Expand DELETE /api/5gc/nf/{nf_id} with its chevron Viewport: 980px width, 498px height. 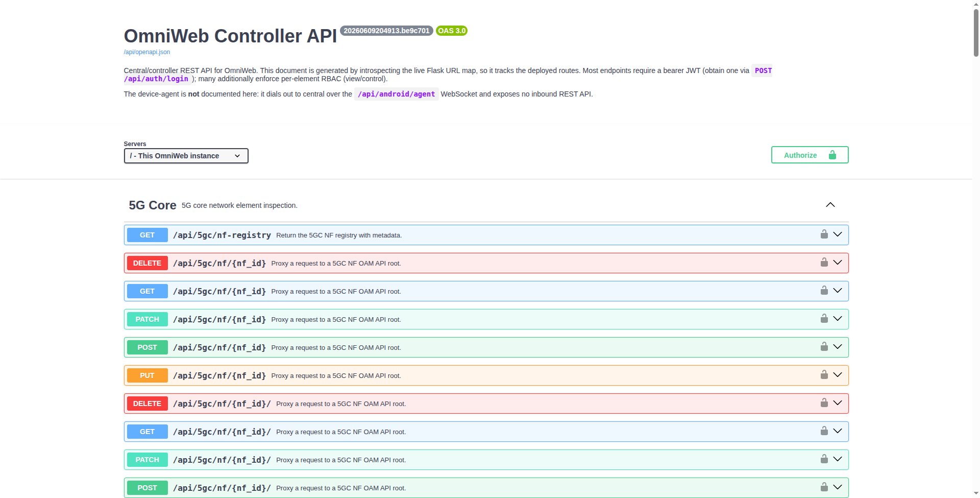pyautogui.click(x=838, y=263)
